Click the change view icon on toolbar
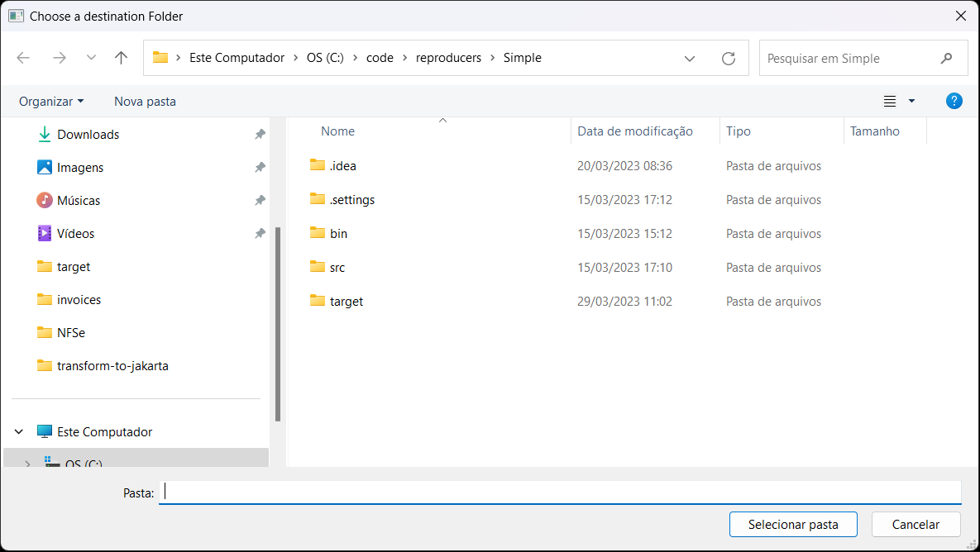980x552 pixels. tap(892, 100)
